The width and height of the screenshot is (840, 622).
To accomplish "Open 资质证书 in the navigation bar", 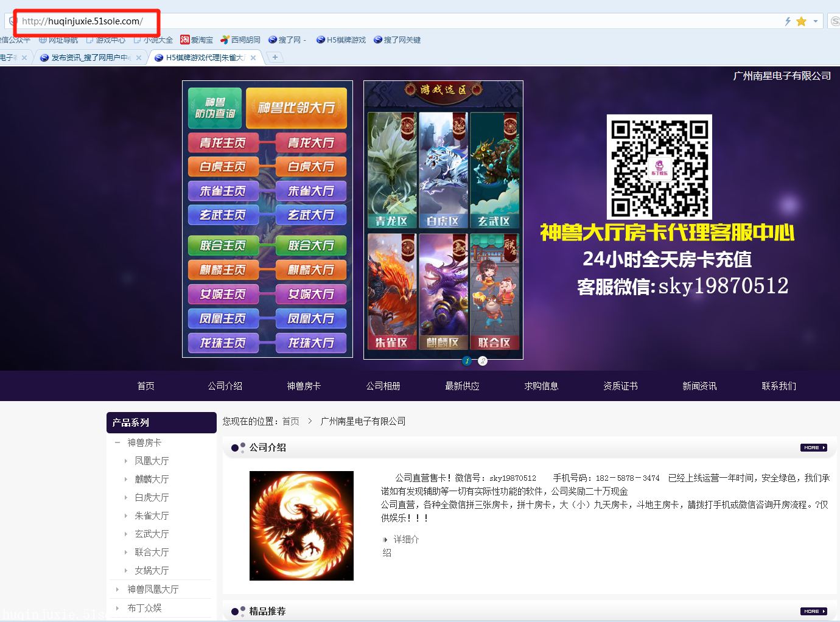I will 621,386.
